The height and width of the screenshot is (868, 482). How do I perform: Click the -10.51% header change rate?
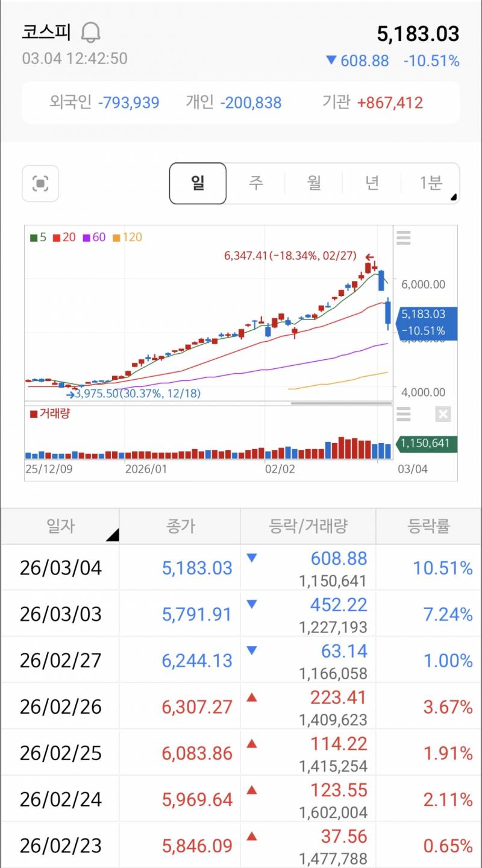tap(431, 61)
